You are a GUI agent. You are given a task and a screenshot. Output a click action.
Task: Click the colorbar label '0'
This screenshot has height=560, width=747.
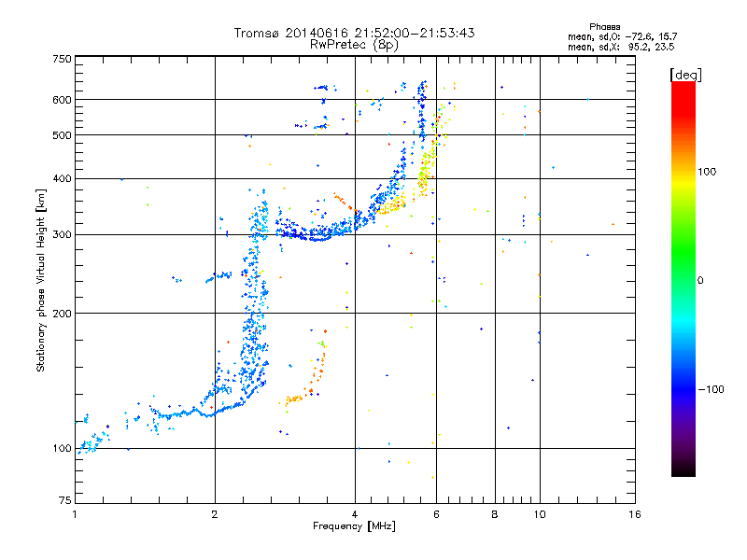(x=700, y=281)
